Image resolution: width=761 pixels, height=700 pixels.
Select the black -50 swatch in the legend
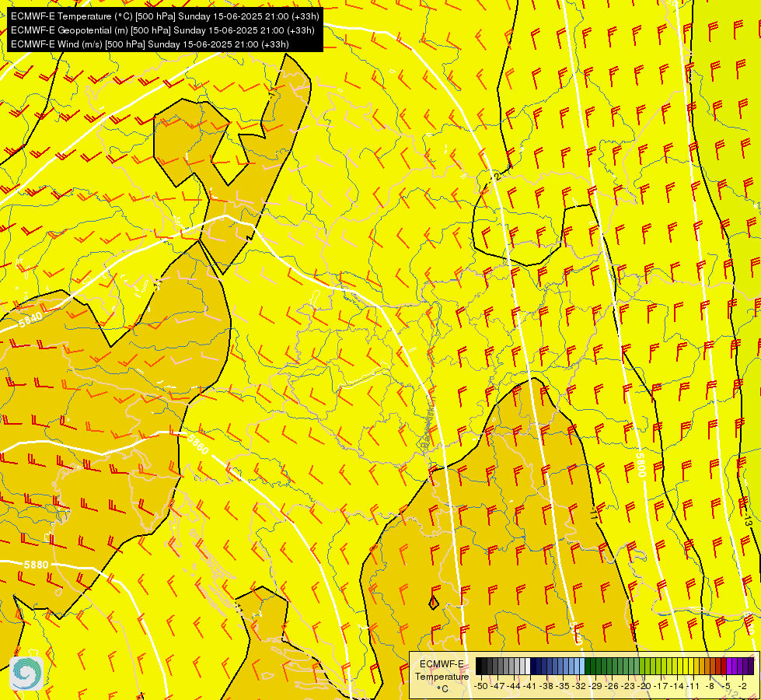pyautogui.click(x=479, y=666)
